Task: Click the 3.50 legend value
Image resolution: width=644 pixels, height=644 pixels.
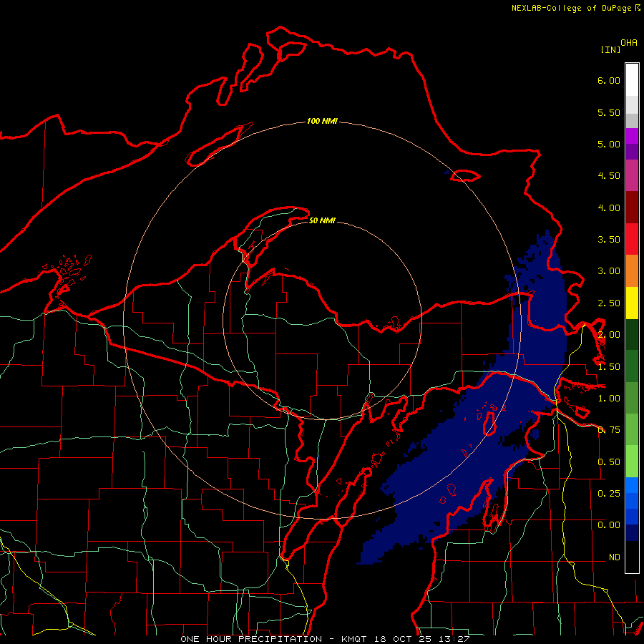Action: click(609, 240)
